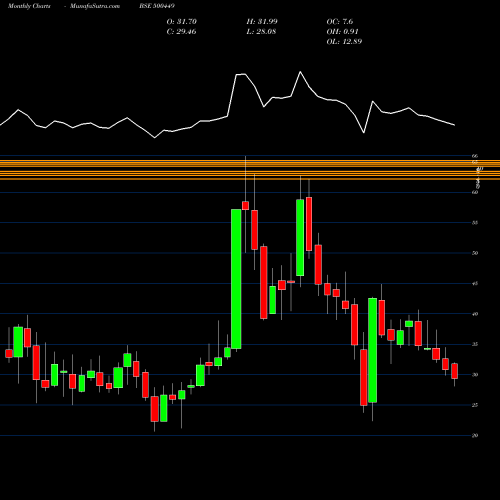This screenshot has width=500, height=500.
Task: Select the high value 'H: 31.99'
Action: [262, 22]
